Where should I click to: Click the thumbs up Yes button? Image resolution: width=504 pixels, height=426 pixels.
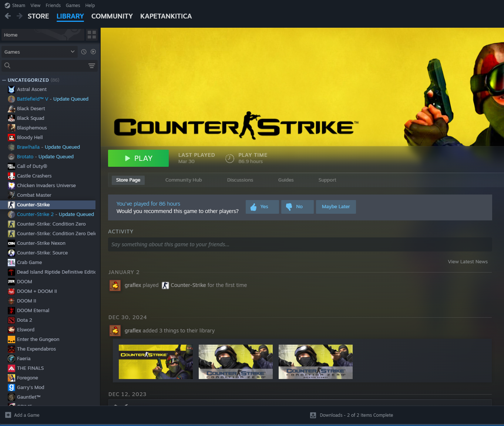262,207
